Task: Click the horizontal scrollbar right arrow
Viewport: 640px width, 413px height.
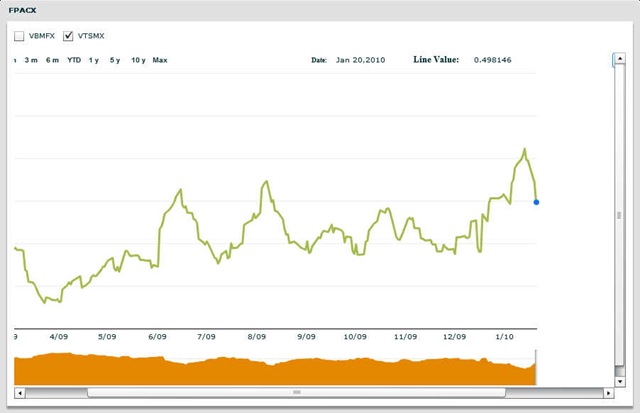Action: point(609,393)
